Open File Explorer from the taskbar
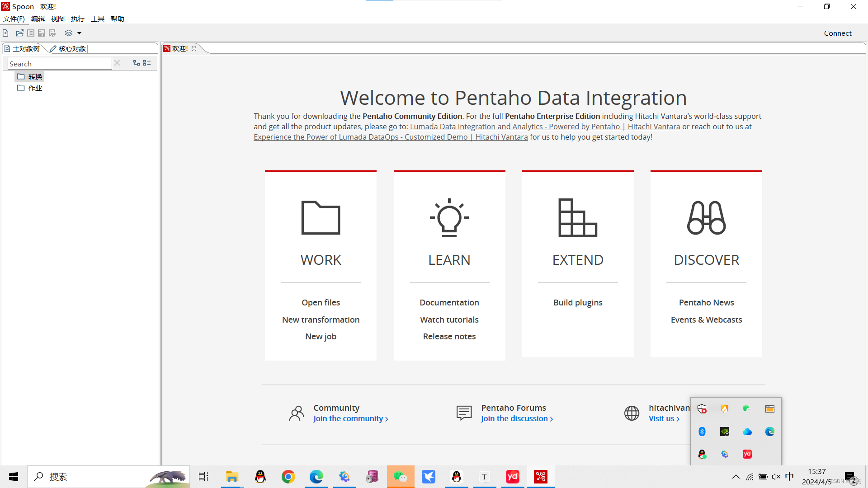The height and width of the screenshot is (488, 868). point(232,477)
